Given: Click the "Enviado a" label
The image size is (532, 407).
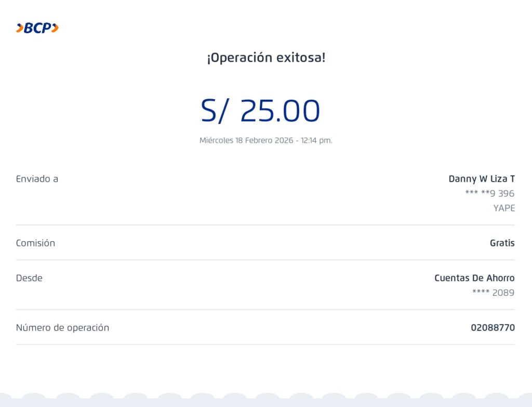Looking at the screenshot, I should [37, 179].
